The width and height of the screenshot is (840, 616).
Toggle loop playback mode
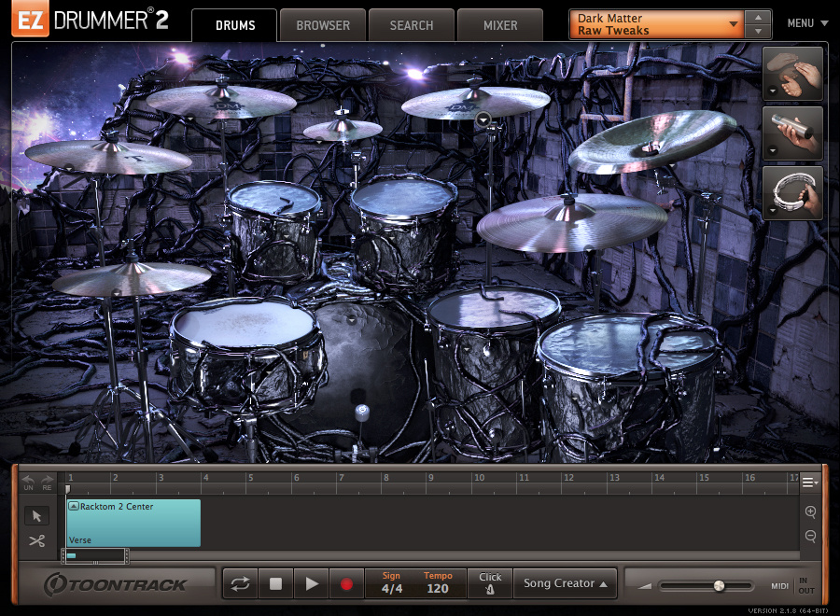coord(241,582)
